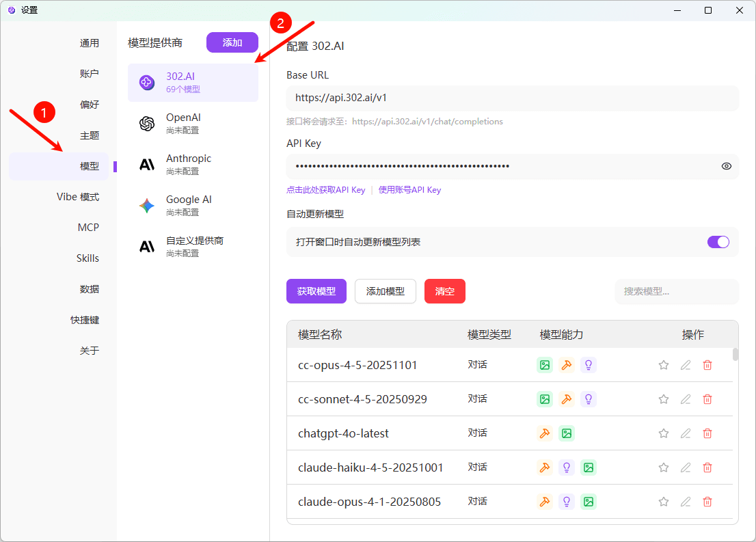Open the Vibe 模式 settings section
This screenshot has width=756, height=542.
[x=78, y=197]
